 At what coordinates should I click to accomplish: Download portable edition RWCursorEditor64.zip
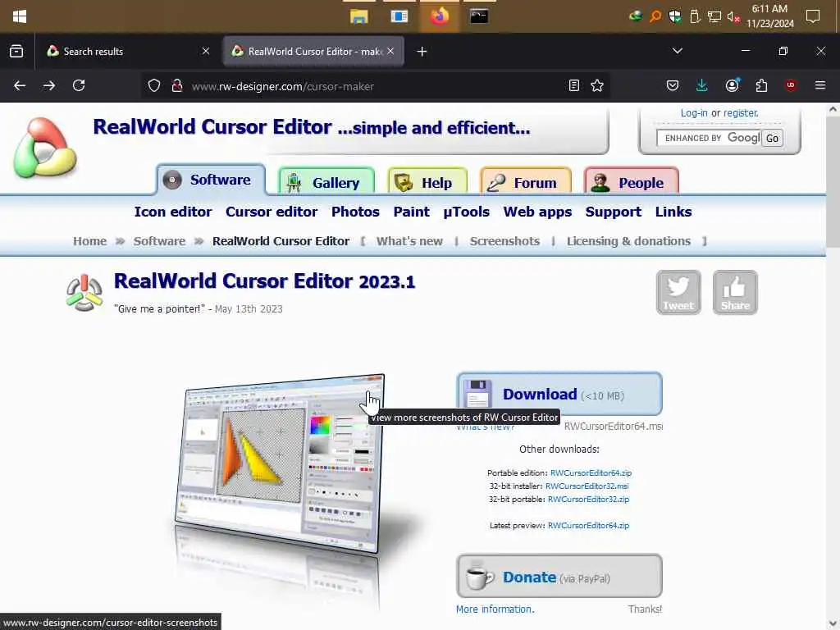coord(591,473)
